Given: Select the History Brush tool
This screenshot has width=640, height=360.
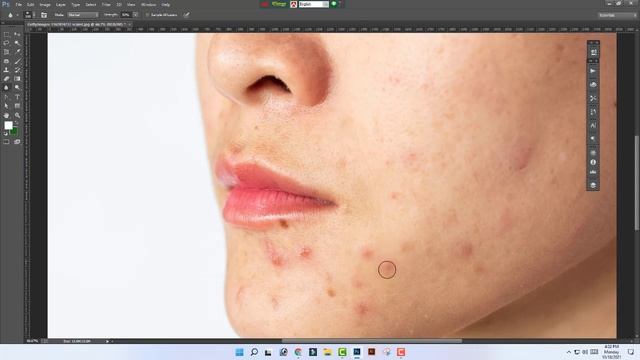Looking at the screenshot, I should [17, 70].
